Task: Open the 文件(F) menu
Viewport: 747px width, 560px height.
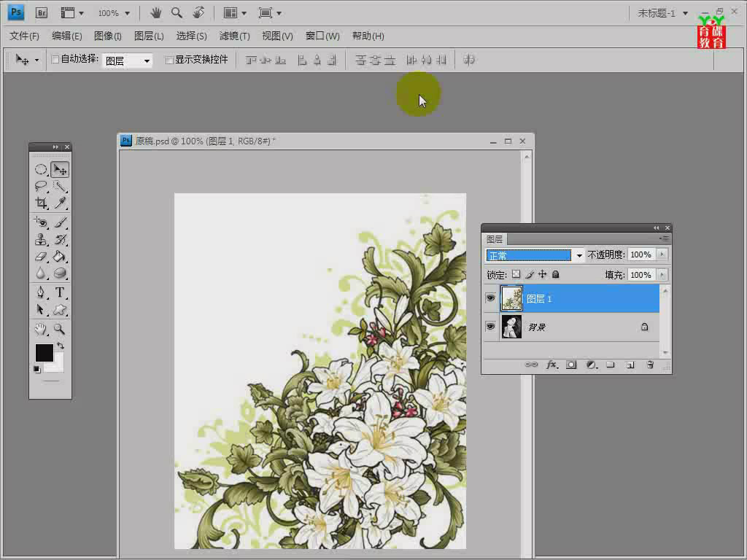Action: coord(24,36)
